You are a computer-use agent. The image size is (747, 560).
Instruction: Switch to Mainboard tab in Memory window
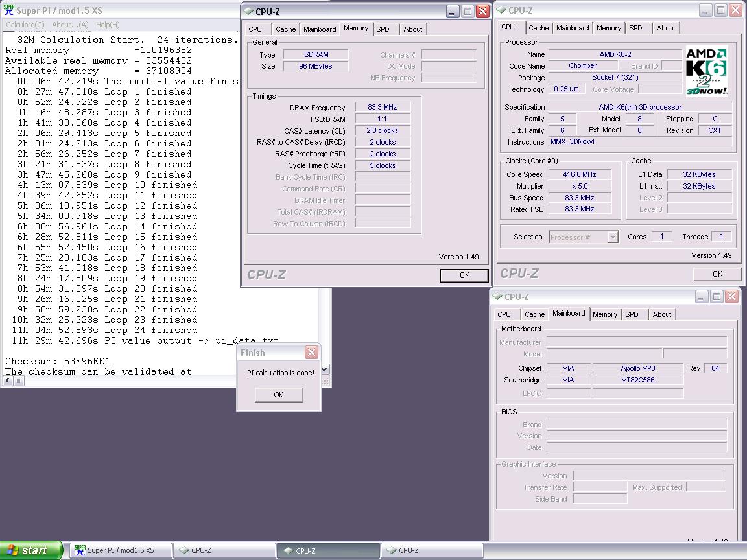coord(320,29)
